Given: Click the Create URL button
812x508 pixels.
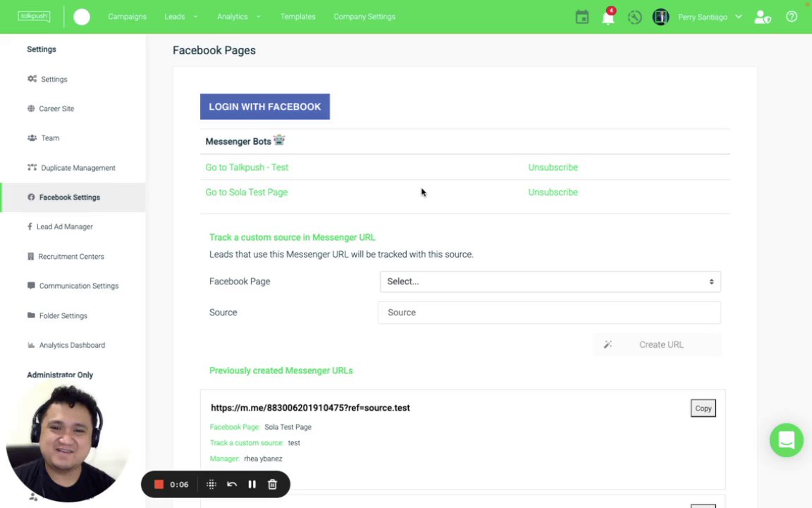Looking at the screenshot, I should (657, 344).
